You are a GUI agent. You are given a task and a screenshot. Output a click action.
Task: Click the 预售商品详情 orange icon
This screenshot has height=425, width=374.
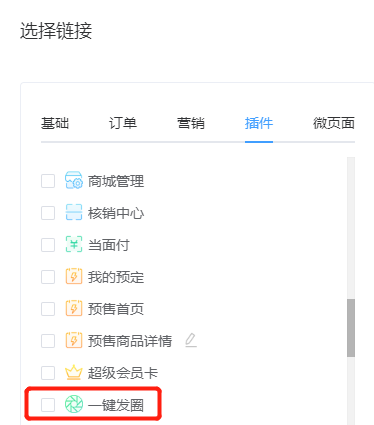point(74,340)
